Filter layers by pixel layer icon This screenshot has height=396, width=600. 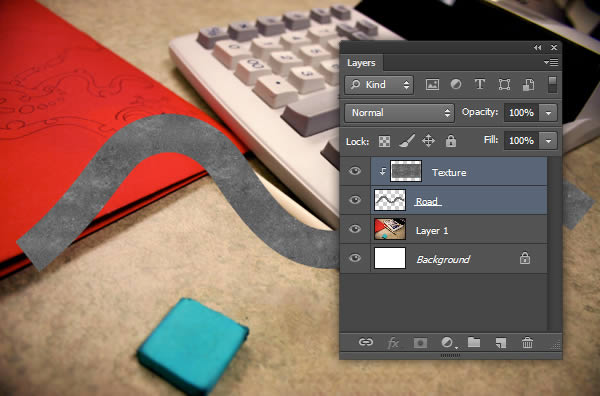[432, 85]
